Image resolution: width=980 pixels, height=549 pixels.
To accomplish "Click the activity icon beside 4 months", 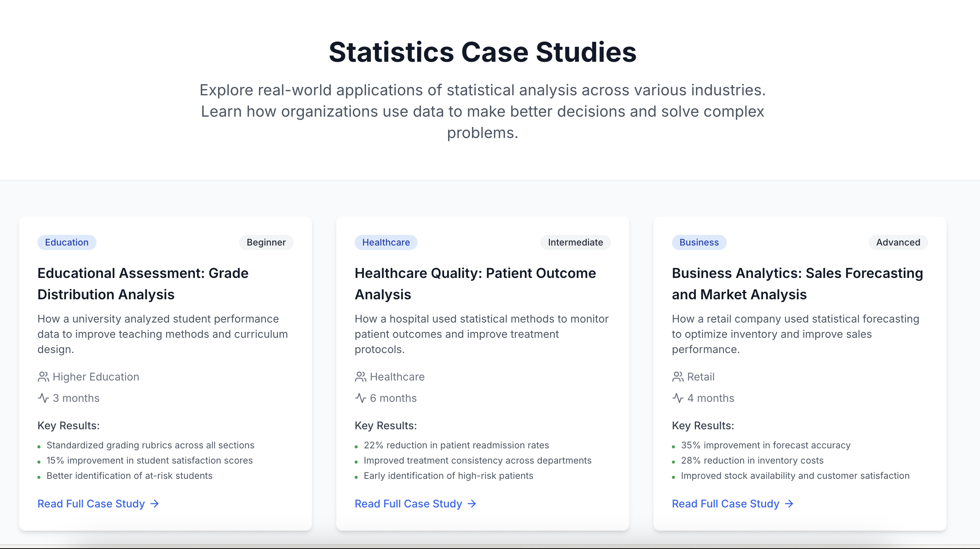I will coord(678,398).
